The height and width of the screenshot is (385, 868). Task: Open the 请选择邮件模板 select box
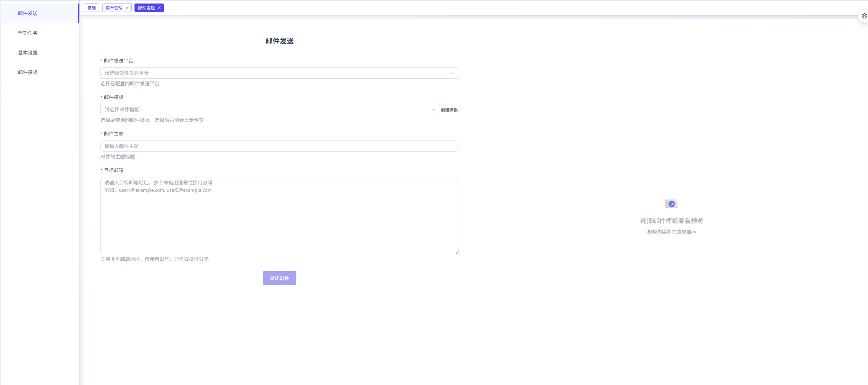click(x=270, y=110)
